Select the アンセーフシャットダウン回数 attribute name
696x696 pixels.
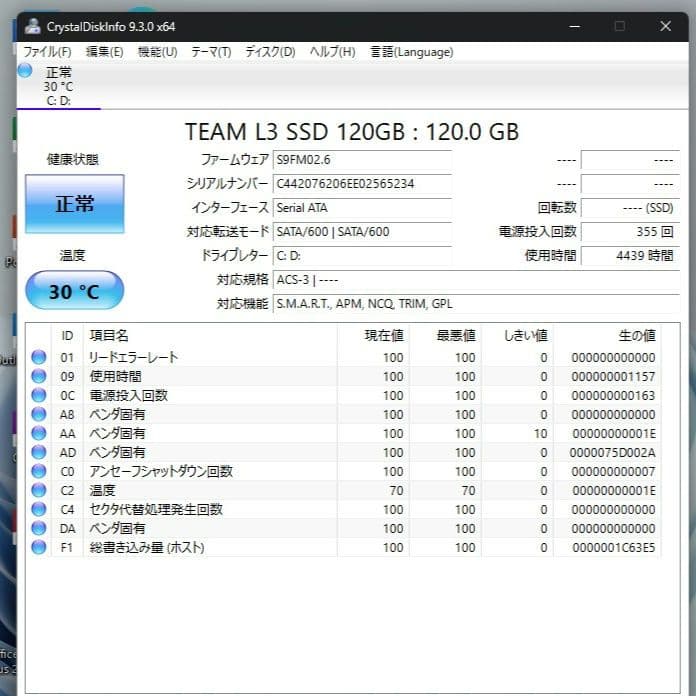[x=161, y=471]
